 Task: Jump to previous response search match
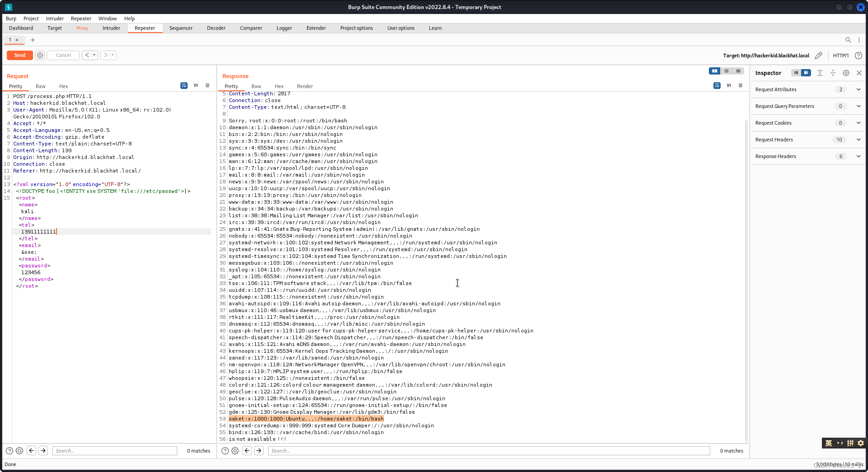[247, 450]
